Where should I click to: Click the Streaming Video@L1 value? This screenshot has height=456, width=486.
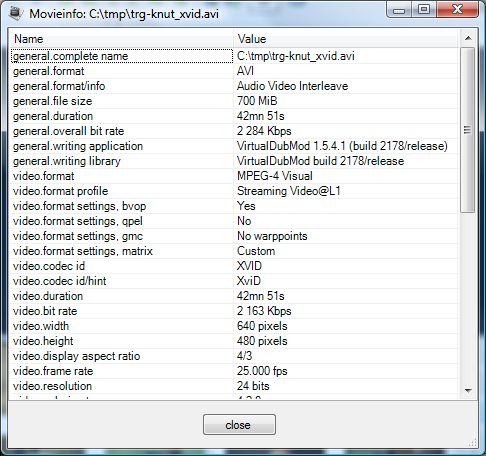[x=289, y=191]
